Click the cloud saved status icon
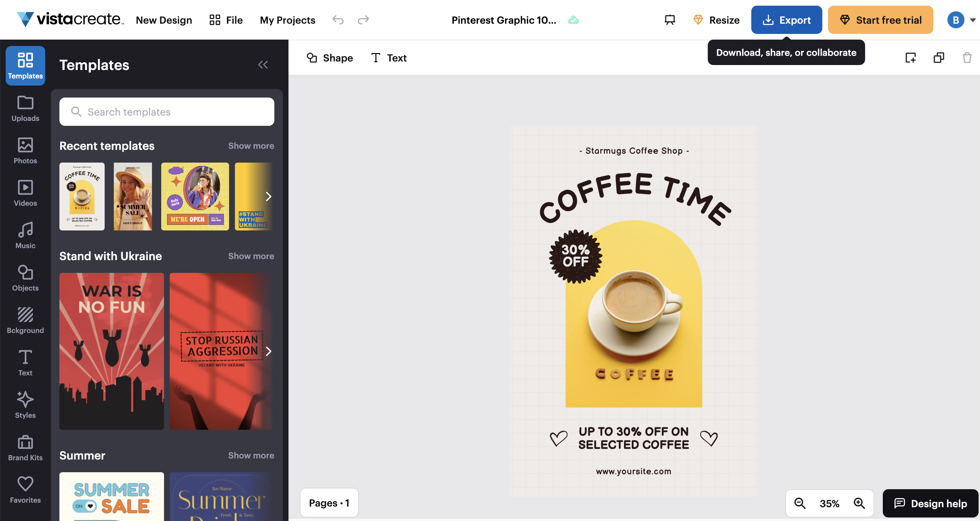Image resolution: width=980 pixels, height=521 pixels. 573,20
